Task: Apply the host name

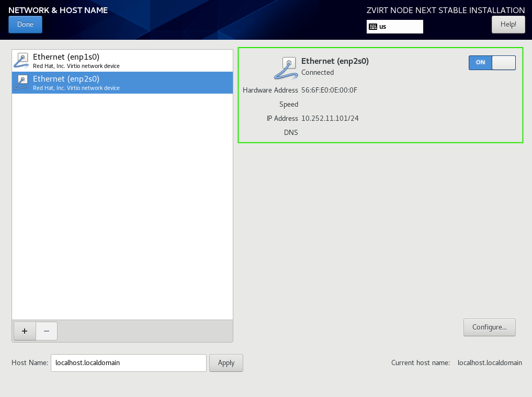Action: tap(226, 362)
